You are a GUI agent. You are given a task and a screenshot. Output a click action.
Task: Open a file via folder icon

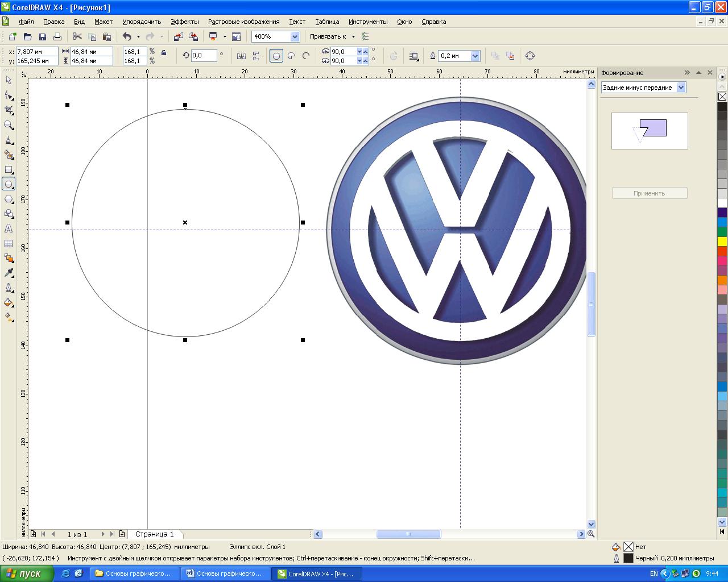pyautogui.click(x=27, y=36)
